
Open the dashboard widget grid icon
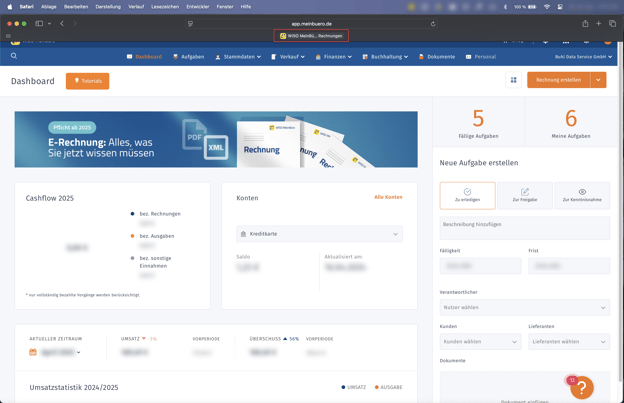point(514,80)
